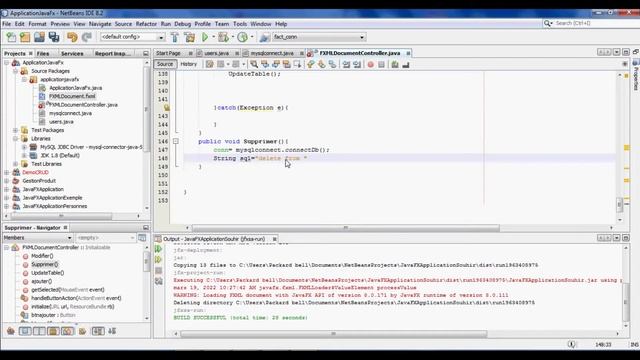Image resolution: width=640 pixels, height=360 pixels.
Task: Click the Undo arrow in main toolbar
Action: [72, 37]
